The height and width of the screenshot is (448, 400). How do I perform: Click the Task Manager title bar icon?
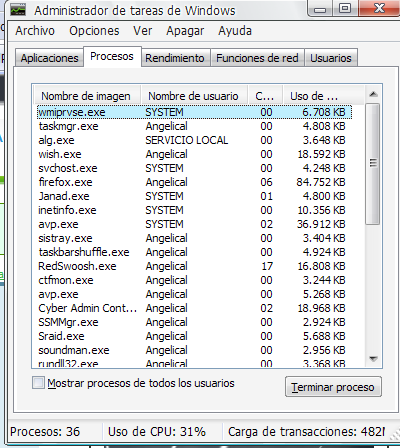pyautogui.click(x=18, y=10)
